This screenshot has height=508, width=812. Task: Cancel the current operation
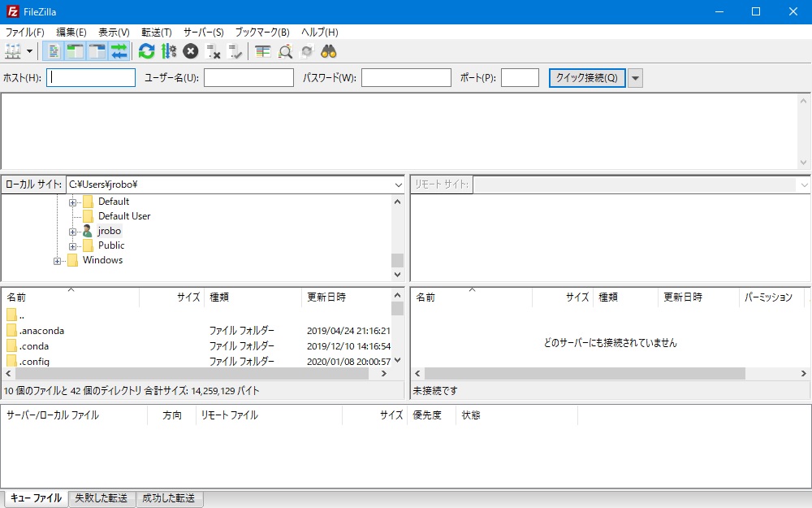(191, 51)
